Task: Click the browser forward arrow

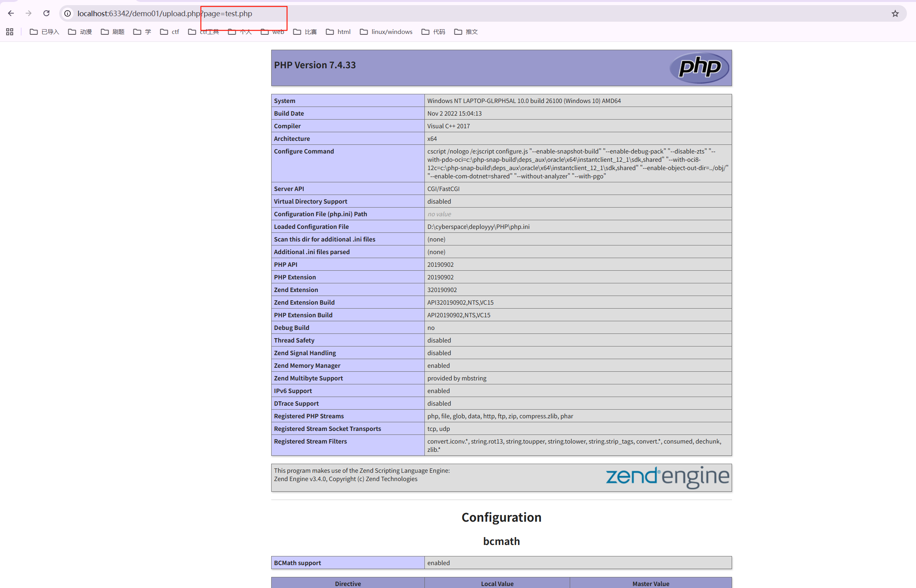Action: pyautogui.click(x=28, y=13)
